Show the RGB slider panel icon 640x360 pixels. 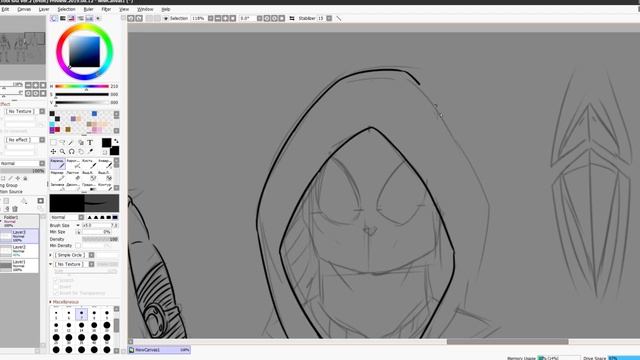pyautogui.click(x=63, y=18)
